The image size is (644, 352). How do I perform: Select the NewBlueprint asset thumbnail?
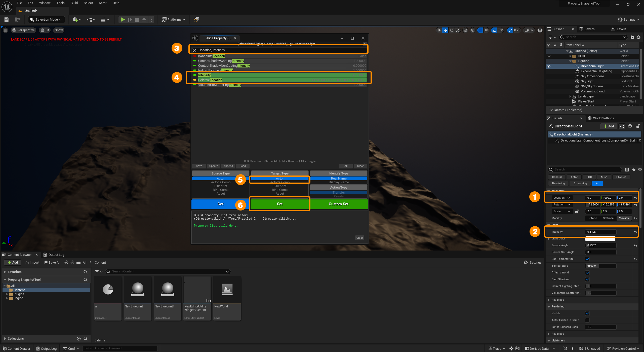coord(137,290)
